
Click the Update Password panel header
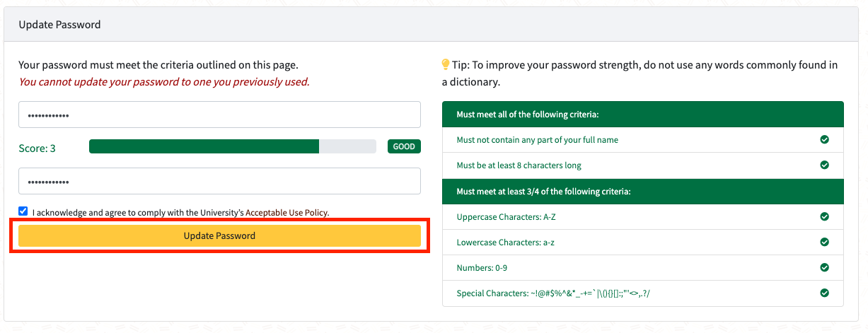59,25
